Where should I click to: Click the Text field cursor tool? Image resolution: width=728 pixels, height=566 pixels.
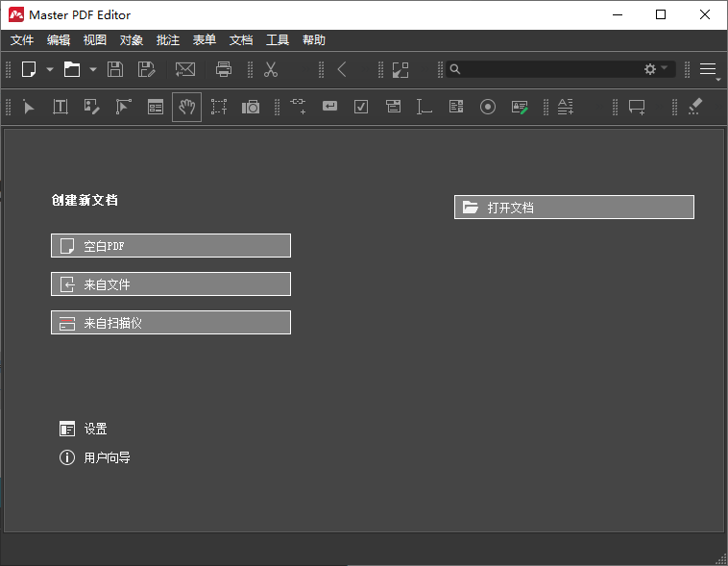coord(424,107)
